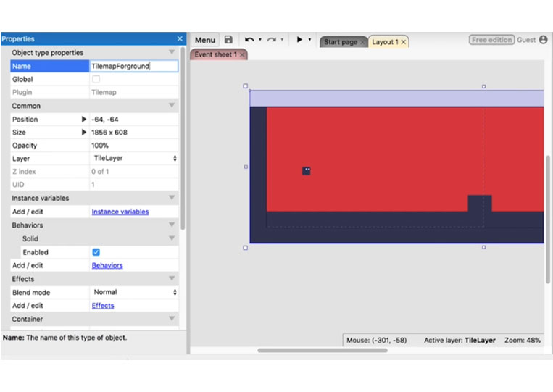Expand the Position property triangle
553x392 pixels.
click(83, 119)
